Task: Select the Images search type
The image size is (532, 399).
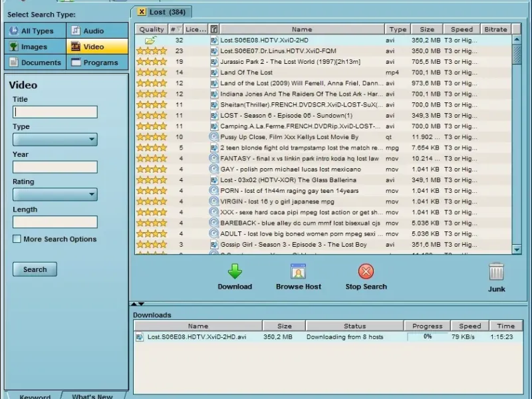Action: (35, 47)
